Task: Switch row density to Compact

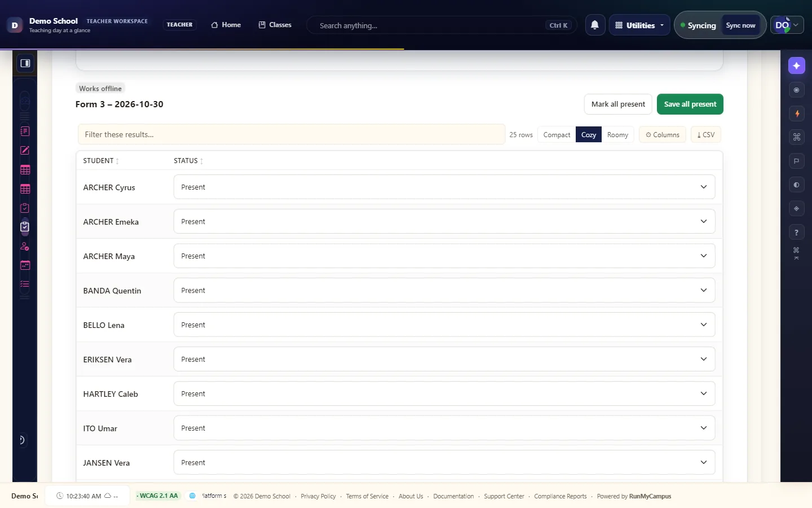Action: (x=557, y=135)
